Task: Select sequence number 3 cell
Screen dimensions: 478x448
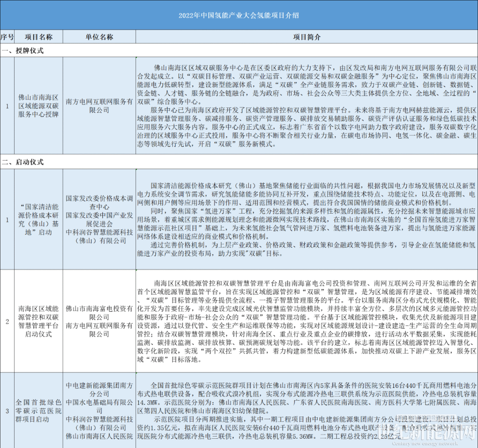Action: coord(7,410)
